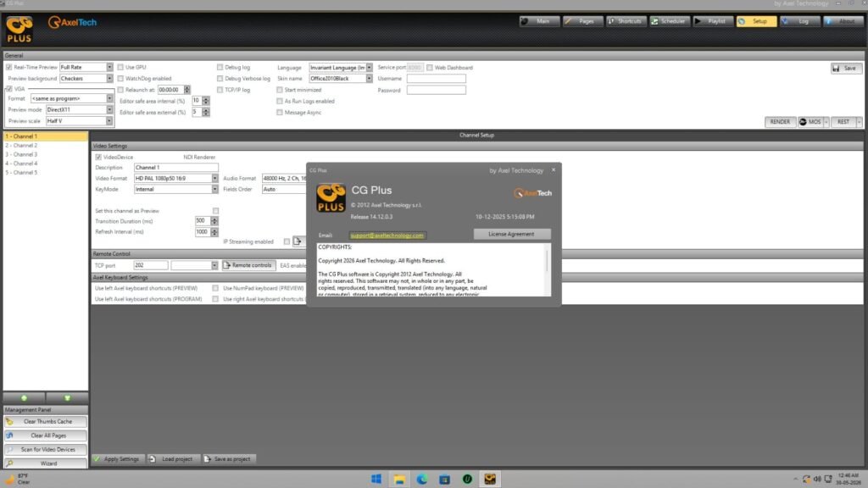Click Clear Thumbs Cache

click(46, 422)
